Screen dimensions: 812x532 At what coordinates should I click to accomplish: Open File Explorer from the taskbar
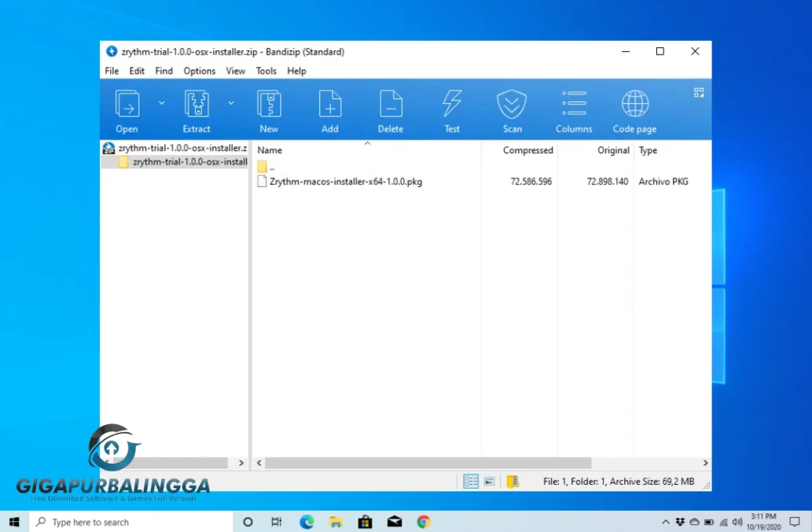(336, 522)
